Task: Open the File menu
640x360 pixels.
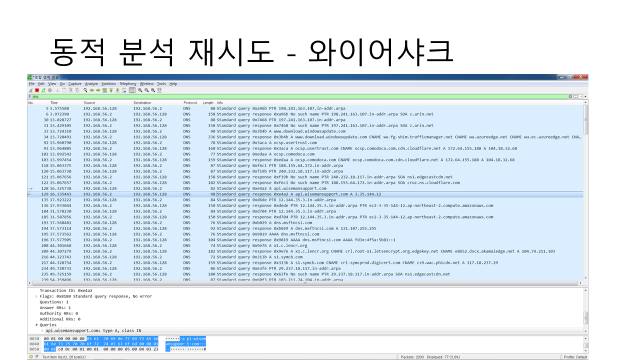Action: click(31, 84)
